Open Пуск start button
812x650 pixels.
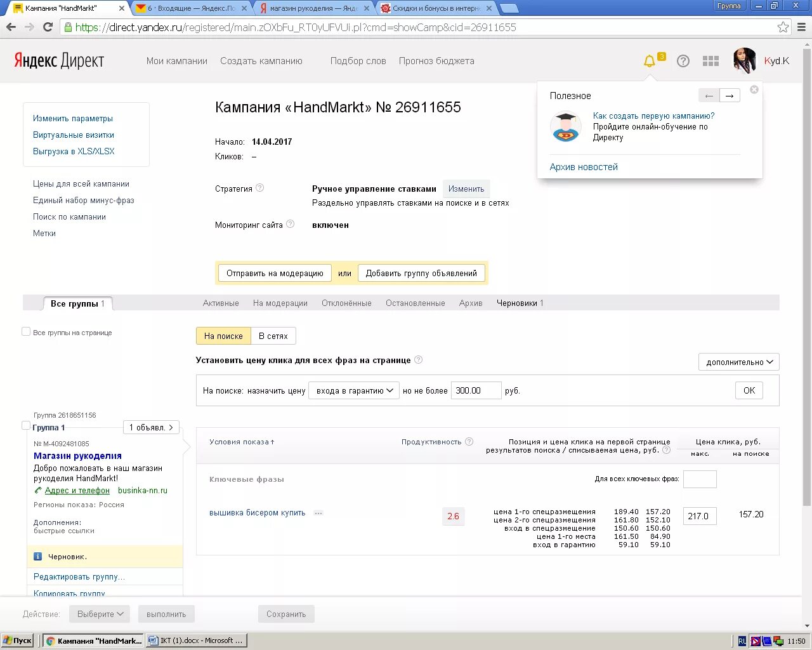18,640
